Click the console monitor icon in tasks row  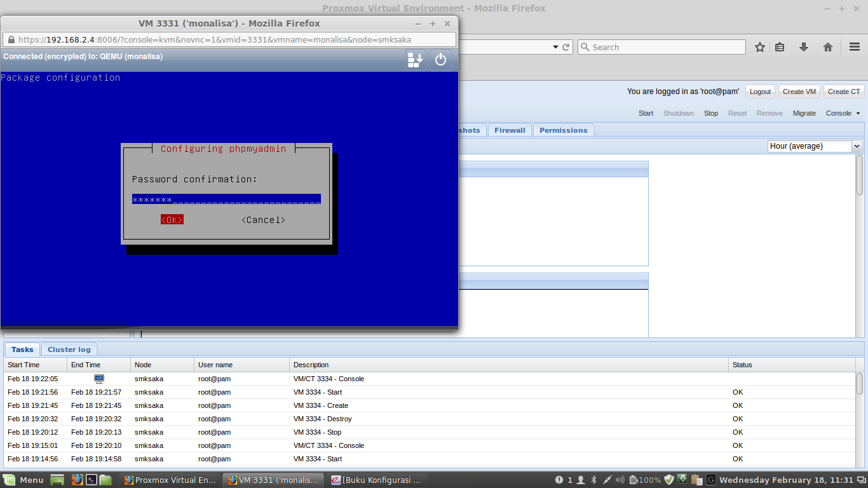tap(98, 379)
